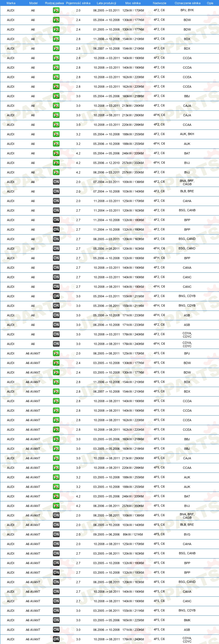Click diesel ON icon for A6 4FH ASB row

click(56, 315)
